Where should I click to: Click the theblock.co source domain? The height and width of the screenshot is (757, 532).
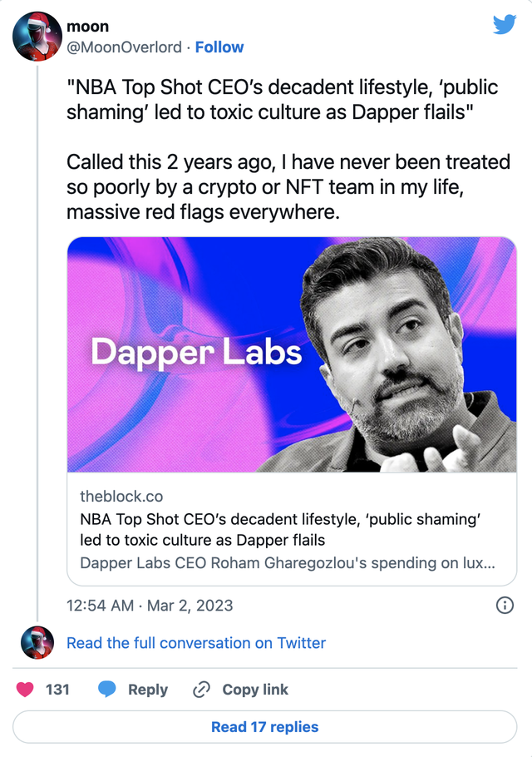(121, 497)
